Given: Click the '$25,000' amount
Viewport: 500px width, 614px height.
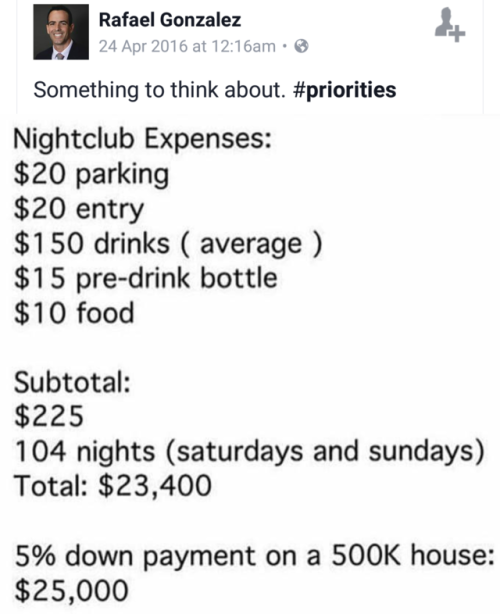Looking at the screenshot, I should pos(72,591).
